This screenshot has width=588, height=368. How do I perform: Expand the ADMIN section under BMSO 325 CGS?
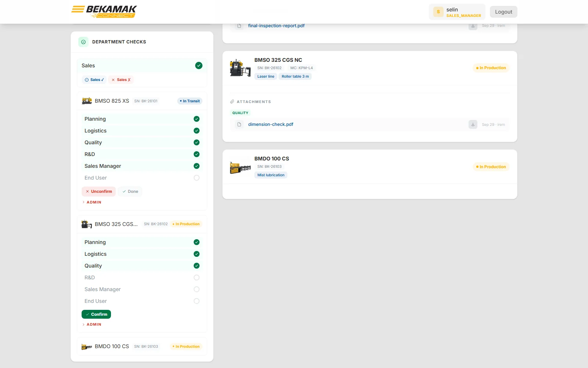[92, 325]
